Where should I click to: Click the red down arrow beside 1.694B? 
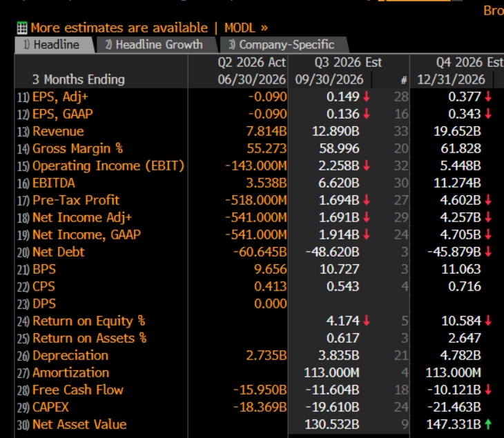click(x=367, y=200)
